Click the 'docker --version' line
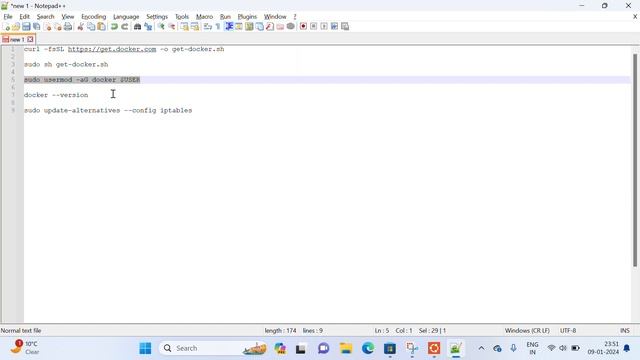640x360 pixels. tap(56, 95)
